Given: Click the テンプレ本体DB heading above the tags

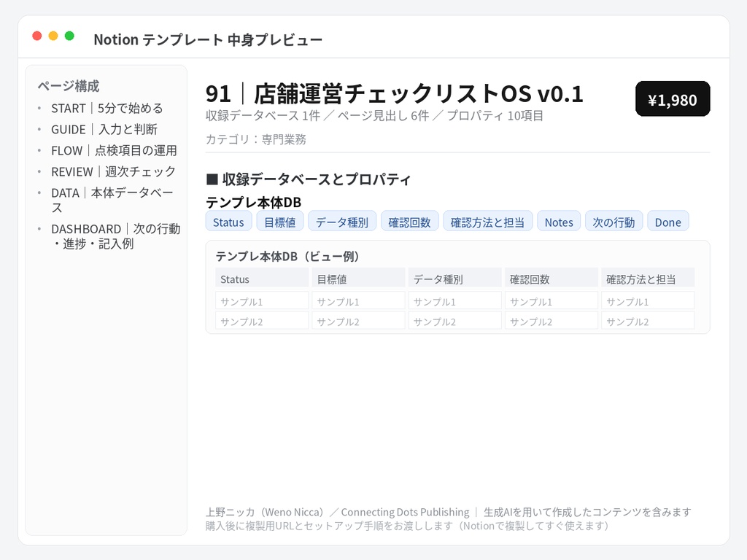Looking at the screenshot, I should click(253, 203).
